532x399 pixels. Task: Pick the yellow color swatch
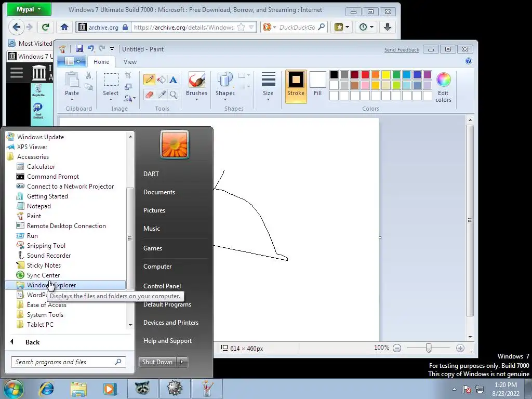(x=386, y=75)
